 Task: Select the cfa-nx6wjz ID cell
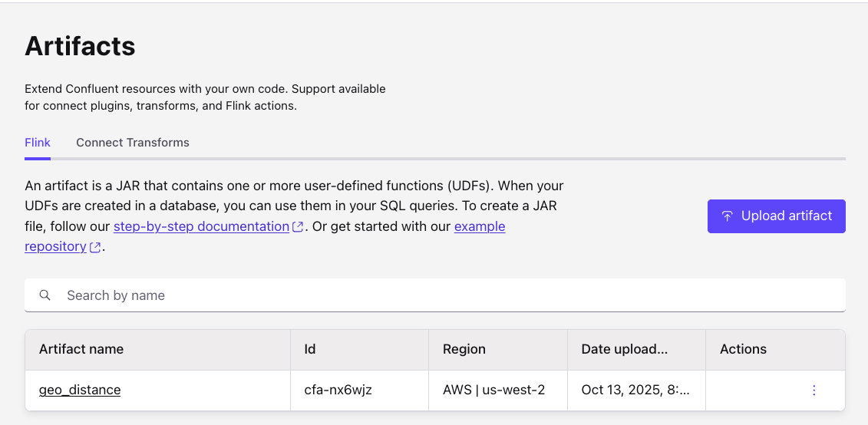click(338, 390)
